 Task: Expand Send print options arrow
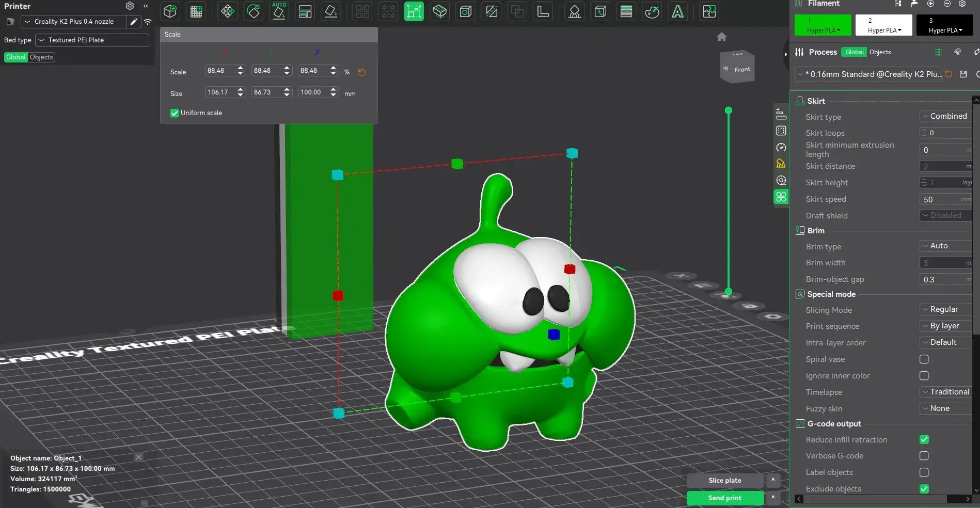pyautogui.click(x=773, y=498)
